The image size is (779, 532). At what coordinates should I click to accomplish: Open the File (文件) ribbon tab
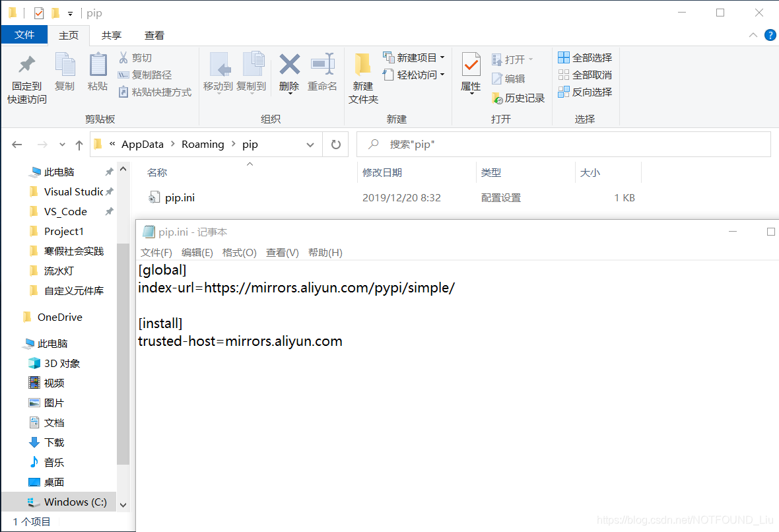coord(24,35)
